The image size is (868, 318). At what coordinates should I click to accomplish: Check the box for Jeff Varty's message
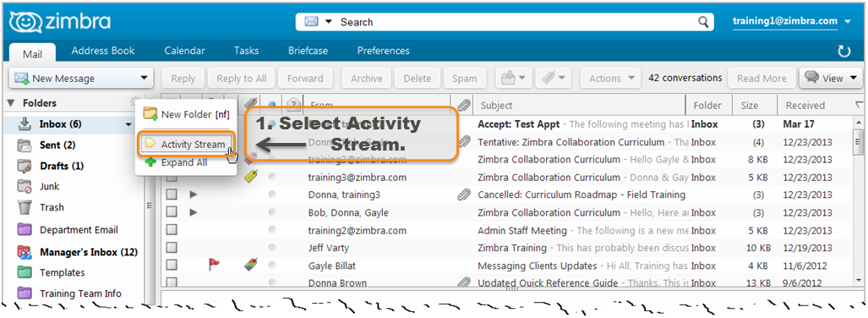[172, 248]
